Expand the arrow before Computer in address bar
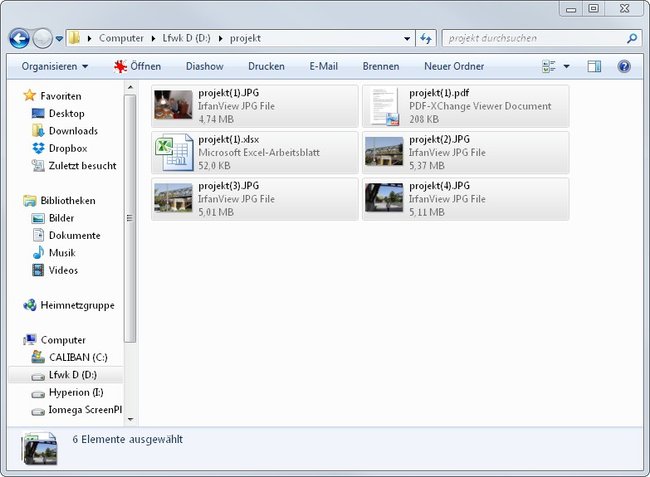Screen dimensions: 650x477 pyautogui.click(x=89, y=39)
